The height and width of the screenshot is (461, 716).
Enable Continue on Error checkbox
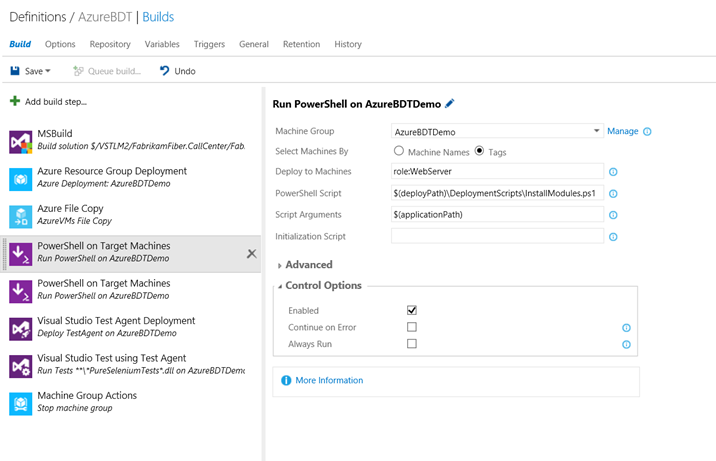411,327
